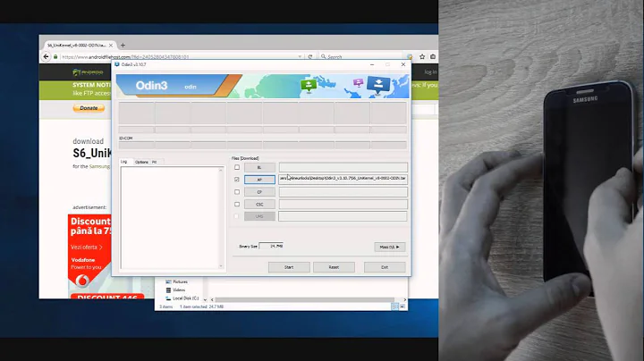
Task: Switch to the Log tab
Action: (x=124, y=162)
